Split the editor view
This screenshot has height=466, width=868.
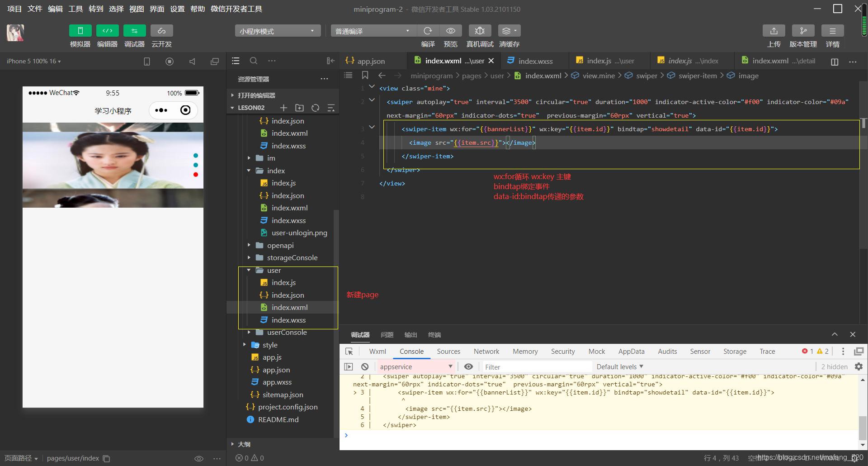click(835, 62)
